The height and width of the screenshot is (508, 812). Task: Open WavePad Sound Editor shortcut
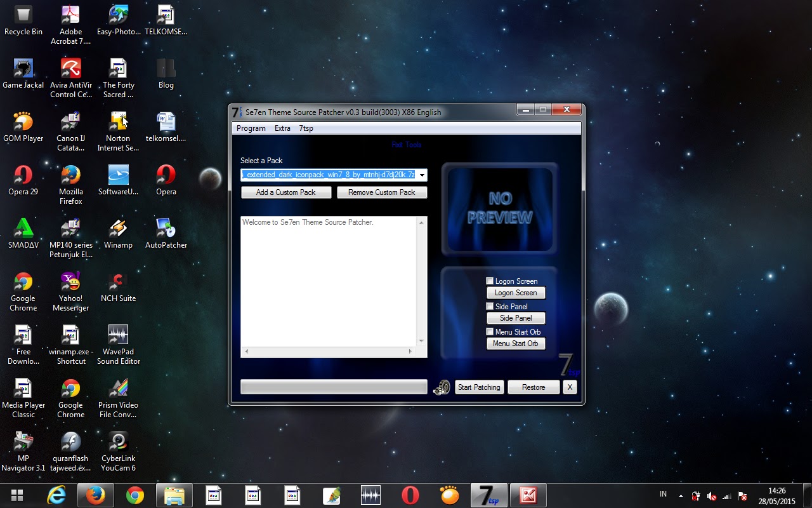click(x=118, y=345)
